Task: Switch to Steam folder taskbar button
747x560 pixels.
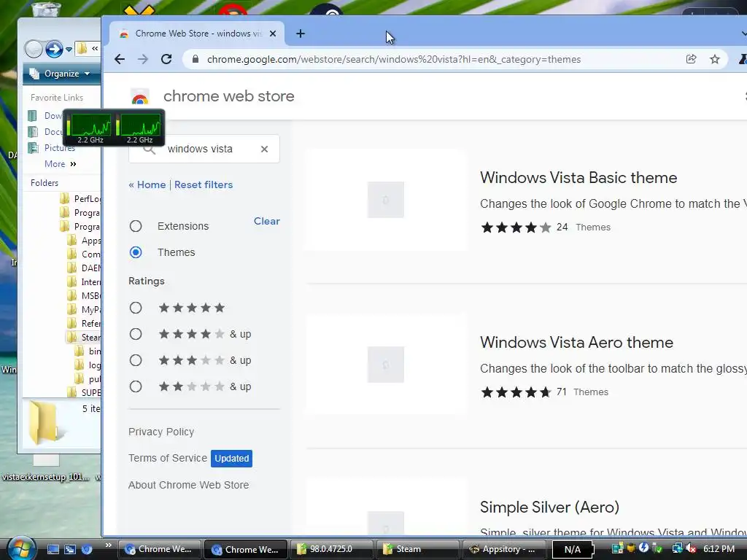Action: 417,549
